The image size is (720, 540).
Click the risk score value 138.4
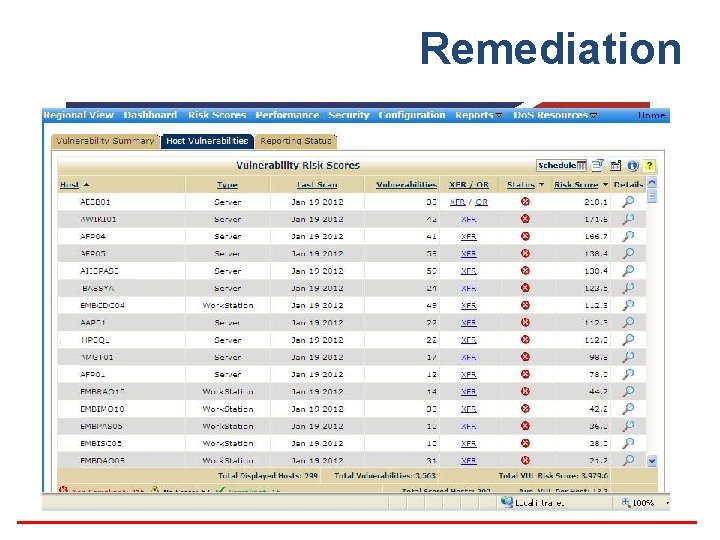tap(596, 254)
